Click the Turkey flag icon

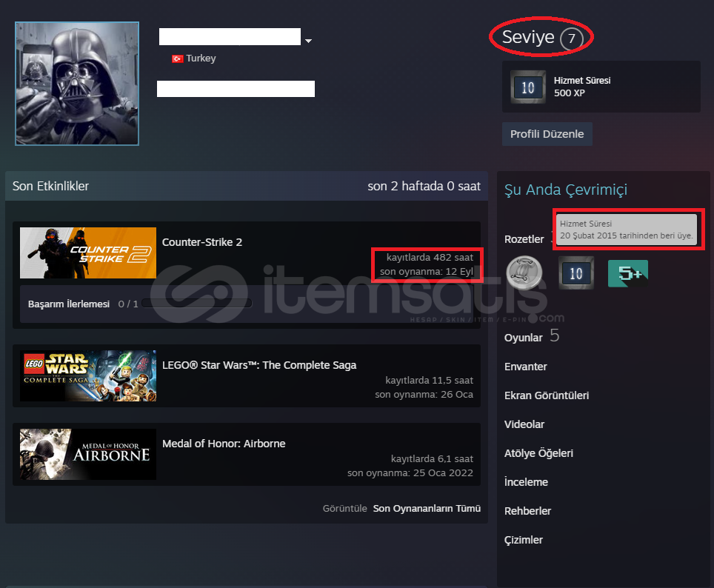point(177,59)
